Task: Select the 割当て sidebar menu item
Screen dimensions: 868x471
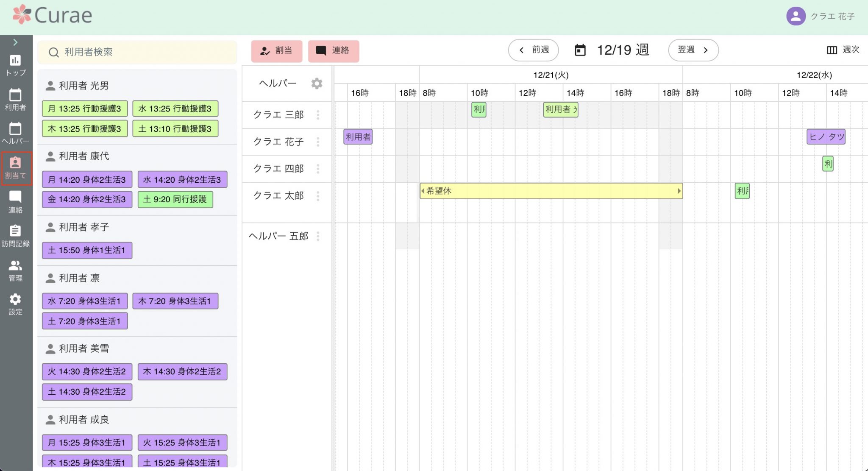Action: click(x=16, y=168)
